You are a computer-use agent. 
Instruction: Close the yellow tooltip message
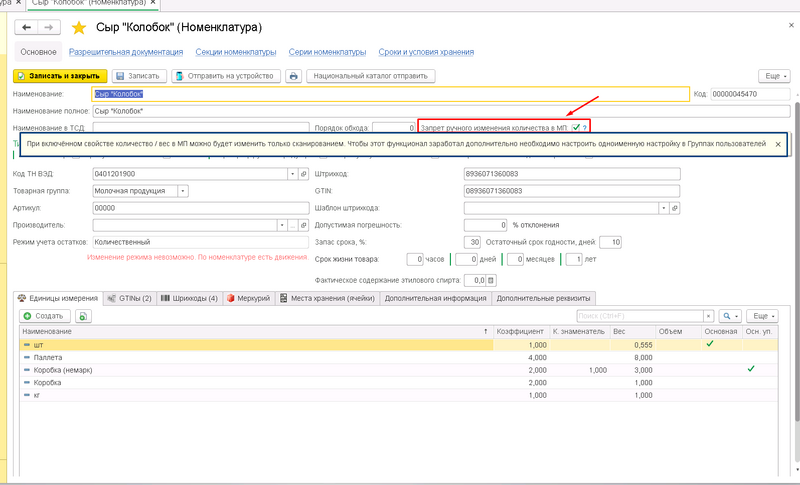pyautogui.click(x=778, y=144)
